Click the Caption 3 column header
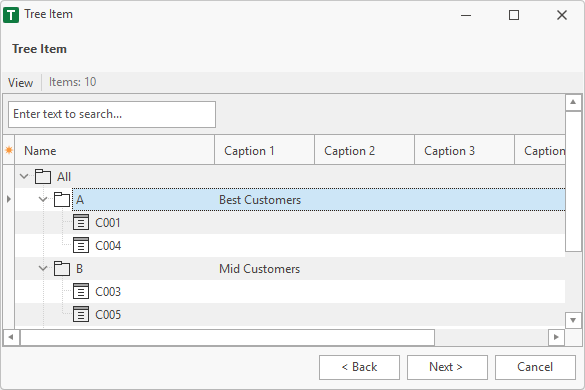 [x=464, y=150]
